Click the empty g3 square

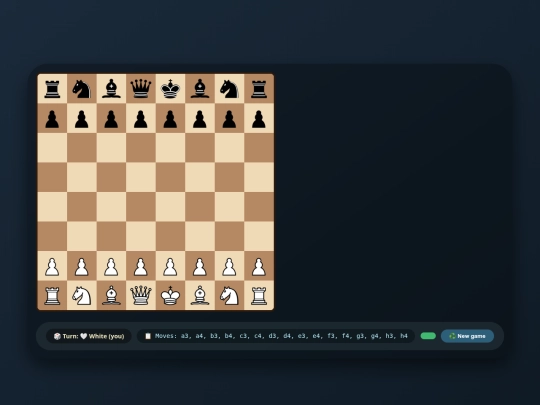click(x=229, y=236)
